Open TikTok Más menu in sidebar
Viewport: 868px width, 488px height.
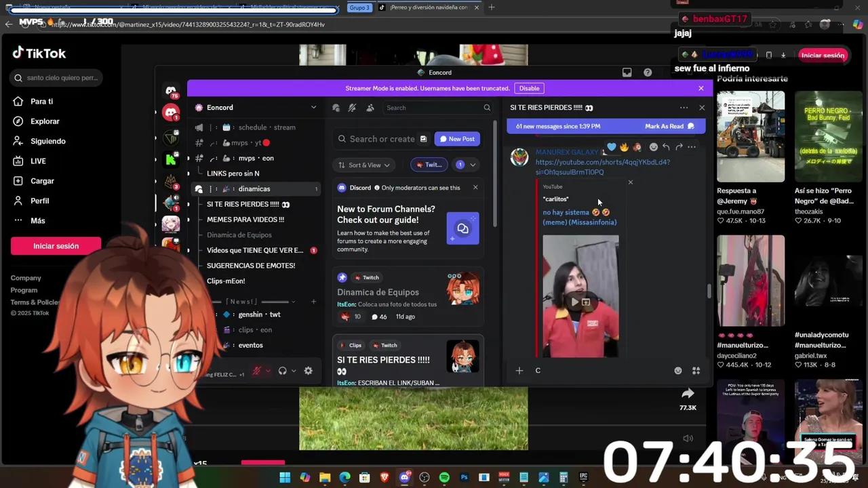click(38, 221)
